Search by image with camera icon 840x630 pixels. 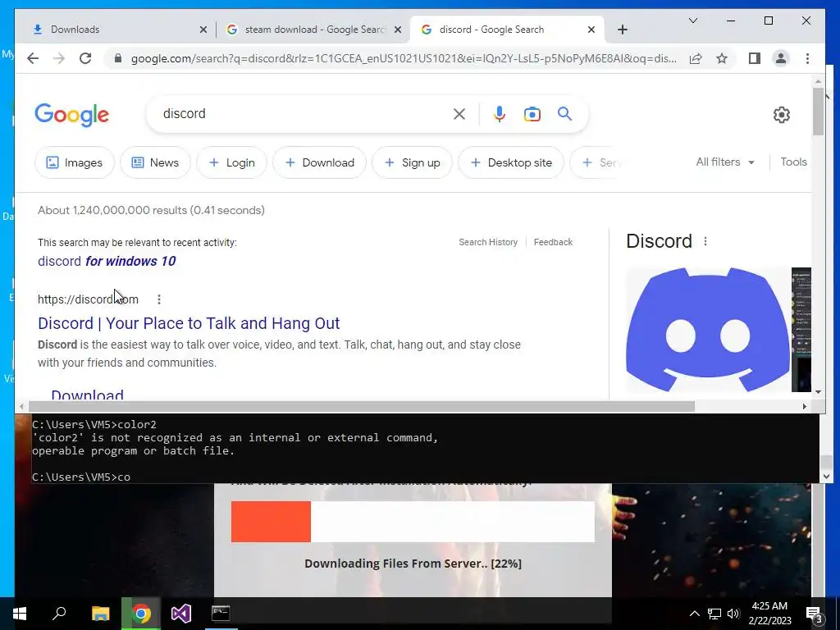pos(532,114)
